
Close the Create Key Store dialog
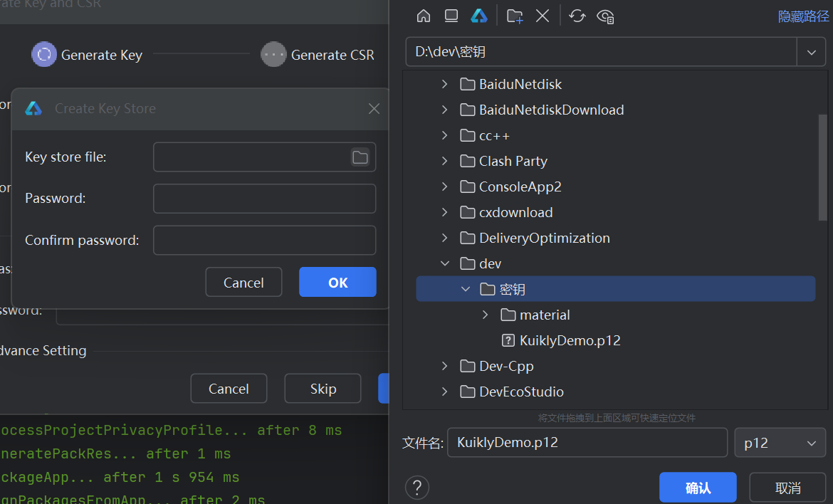click(374, 108)
